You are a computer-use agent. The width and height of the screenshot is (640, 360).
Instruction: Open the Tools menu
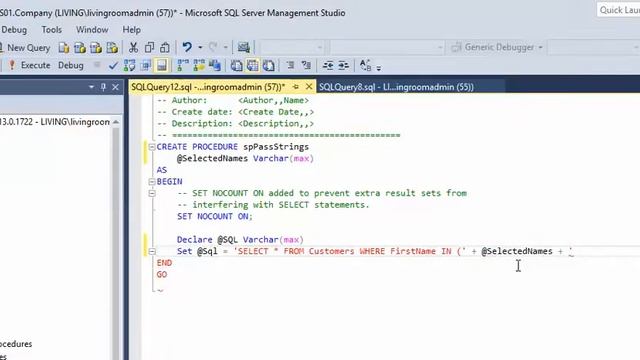tap(51, 30)
